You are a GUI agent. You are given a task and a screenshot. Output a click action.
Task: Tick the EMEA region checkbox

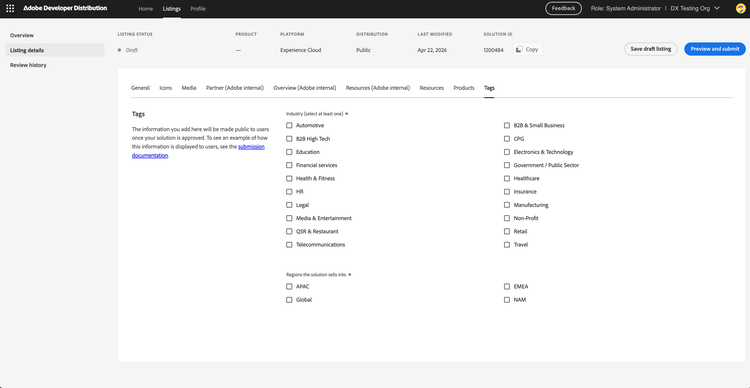coord(507,287)
